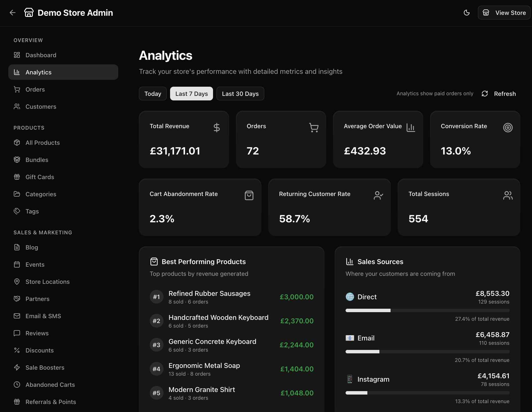Click the Discounts percent icon
Screen dimensions: 532x412
click(x=17, y=350)
